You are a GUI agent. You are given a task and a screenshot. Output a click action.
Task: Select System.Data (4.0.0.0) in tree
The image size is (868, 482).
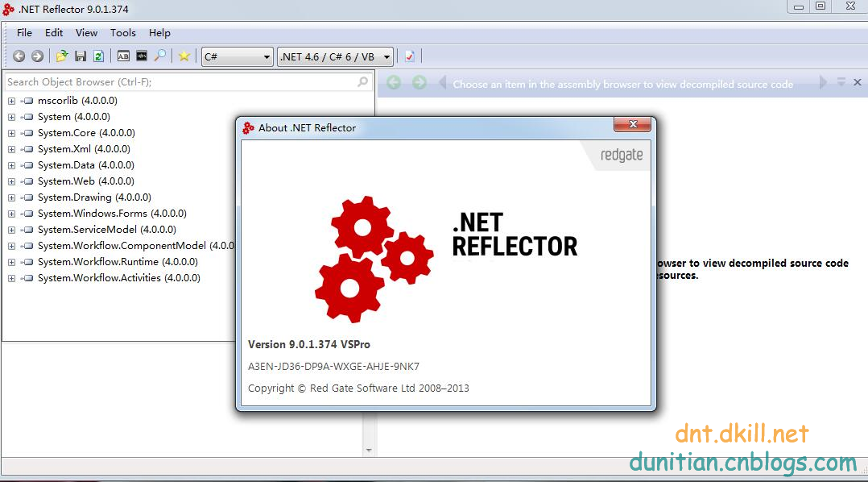pyautogui.click(x=86, y=165)
